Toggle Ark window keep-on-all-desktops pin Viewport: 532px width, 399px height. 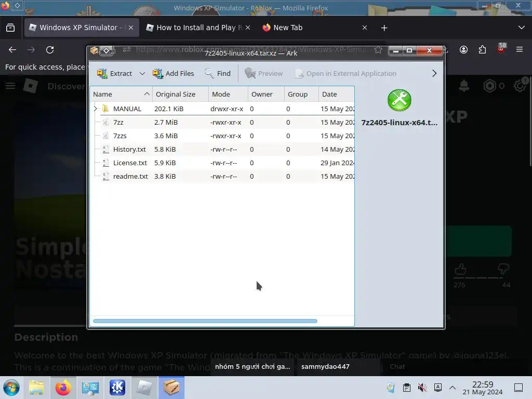pos(106,50)
